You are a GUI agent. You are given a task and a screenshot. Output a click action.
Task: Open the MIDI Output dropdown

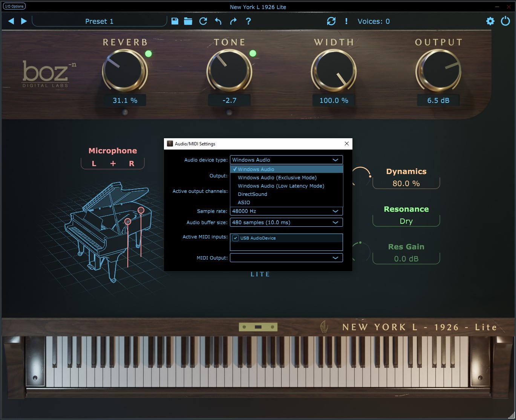[x=286, y=258]
